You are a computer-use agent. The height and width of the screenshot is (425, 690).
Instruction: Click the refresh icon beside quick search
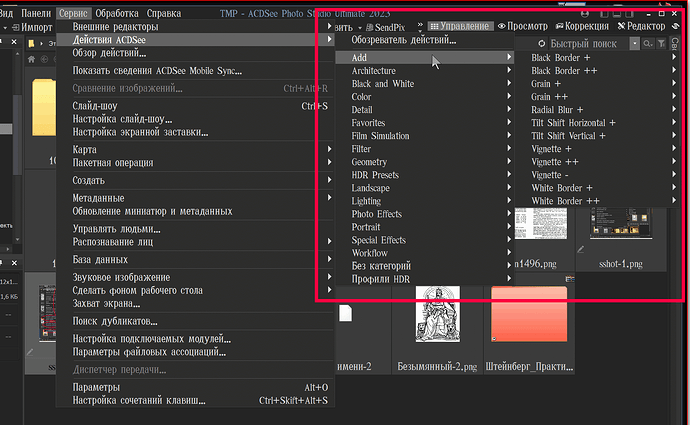click(542, 44)
